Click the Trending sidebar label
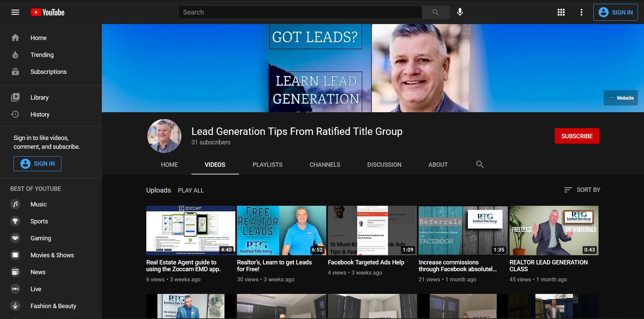Screen dimensions: 644x319 (42, 55)
